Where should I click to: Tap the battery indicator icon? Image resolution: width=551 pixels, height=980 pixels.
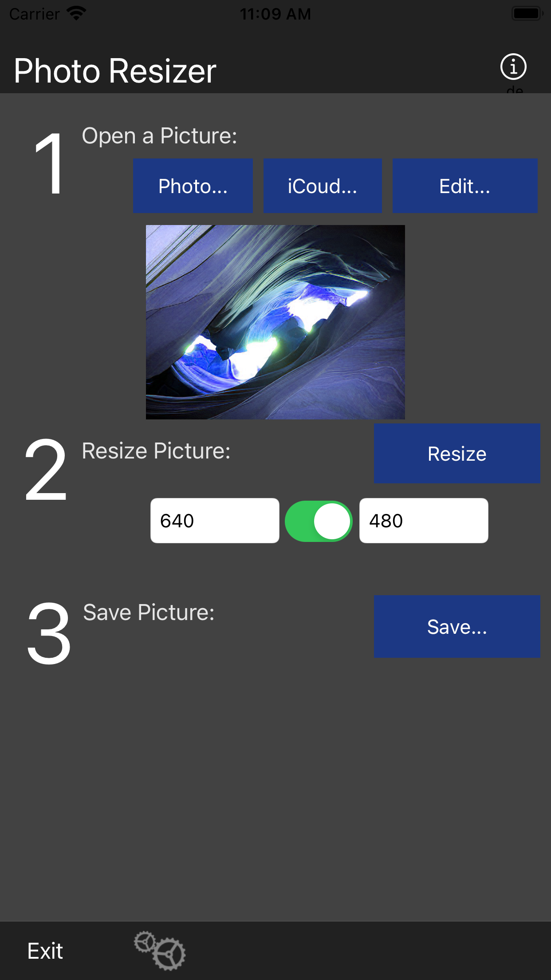click(527, 13)
